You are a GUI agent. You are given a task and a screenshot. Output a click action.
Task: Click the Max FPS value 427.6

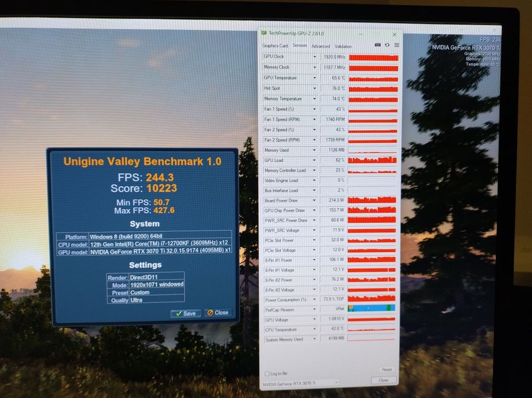click(164, 210)
